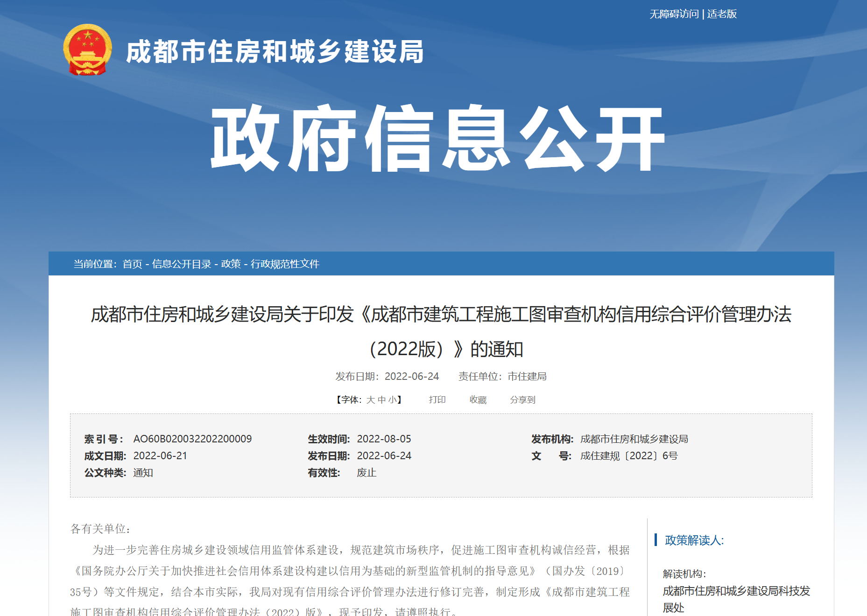The height and width of the screenshot is (616, 867).
Task: Click the 收藏 favorite option
Action: point(478,399)
